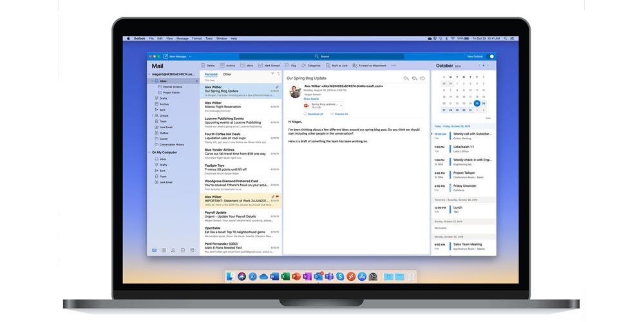644x322 pixels.
Task: Open the Edit menu in menu bar
Action: point(160,39)
